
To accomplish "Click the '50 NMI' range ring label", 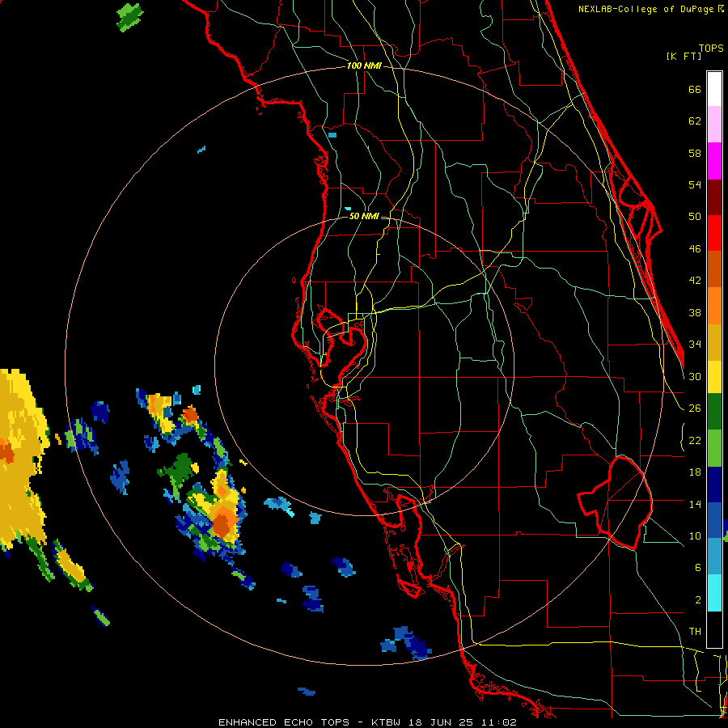I will 364,216.
